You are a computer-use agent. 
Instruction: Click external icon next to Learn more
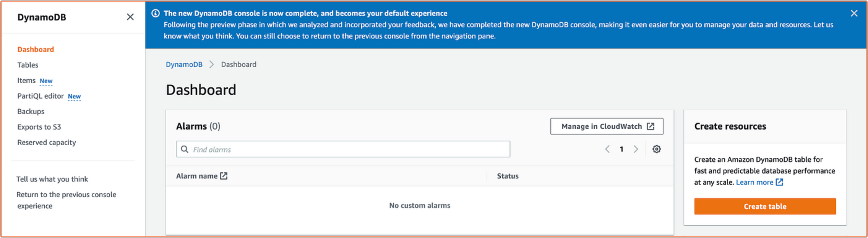780,182
